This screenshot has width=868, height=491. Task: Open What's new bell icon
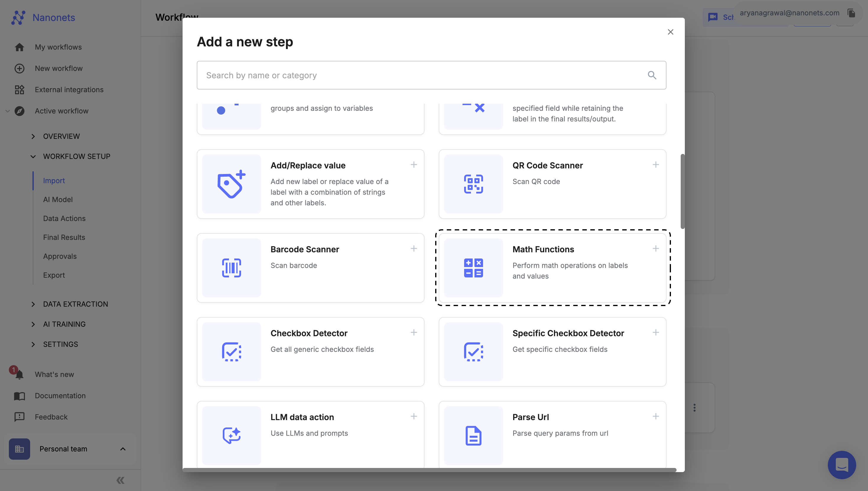click(19, 374)
